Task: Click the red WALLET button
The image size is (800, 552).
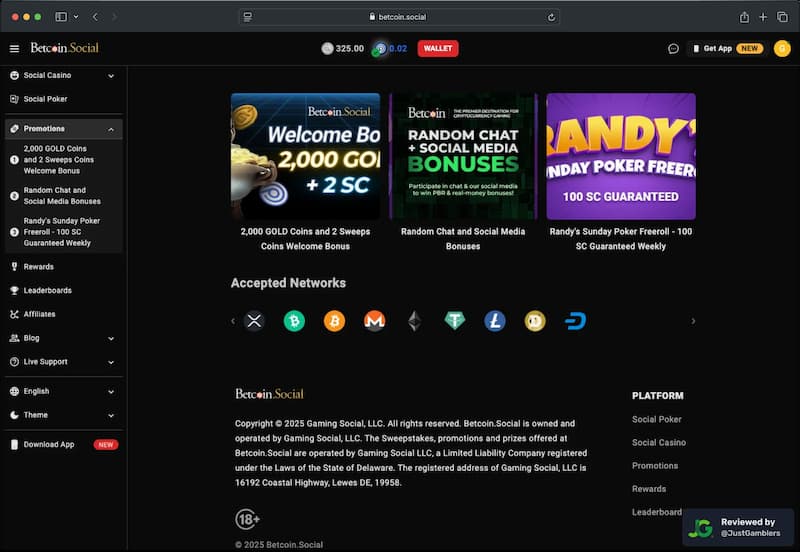Action: coord(438,48)
